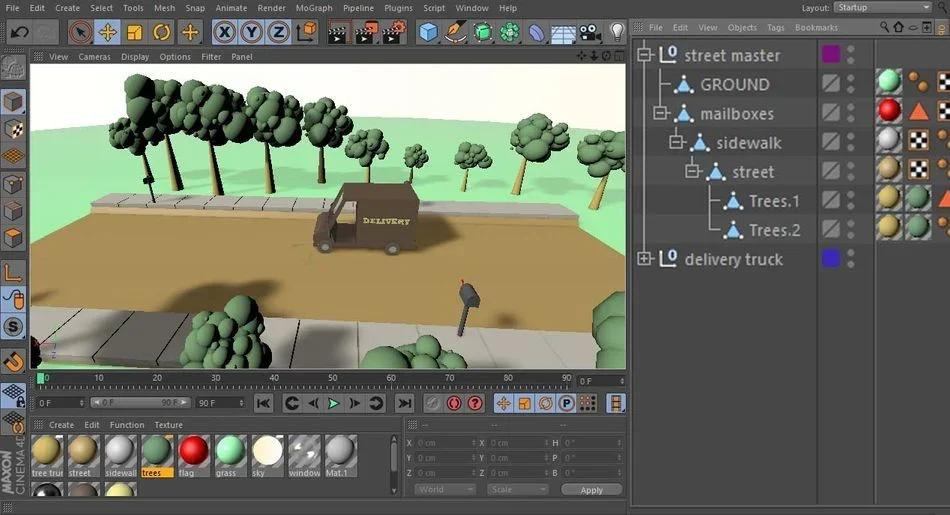
Task: Open Material Manager Texture menu
Action: 168,425
